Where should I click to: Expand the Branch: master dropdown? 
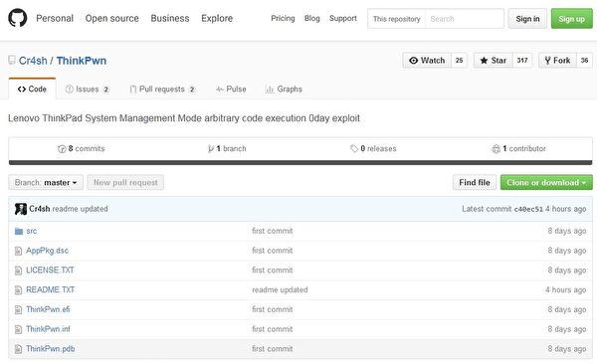coord(46,182)
